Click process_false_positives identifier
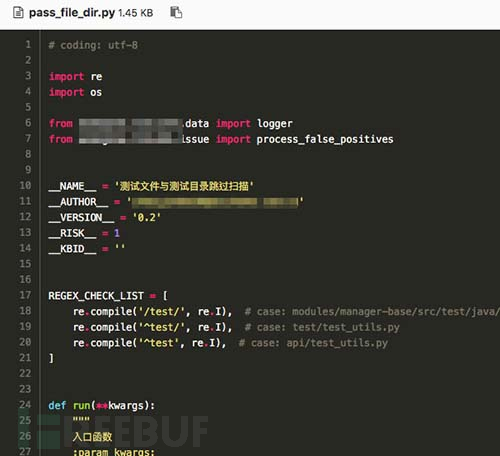This screenshot has height=456, width=500. click(325, 139)
